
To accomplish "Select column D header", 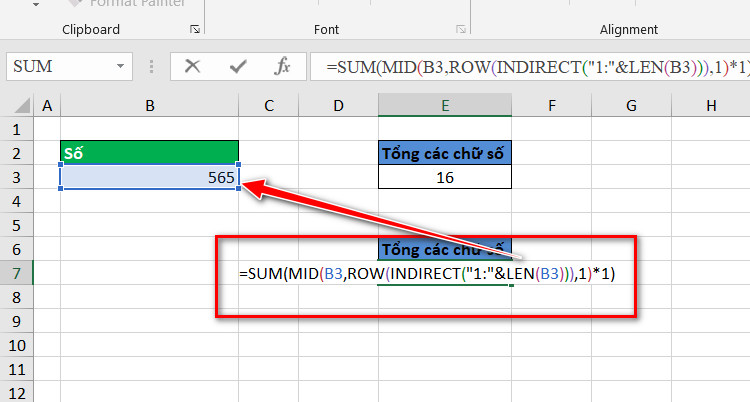I will click(338, 106).
